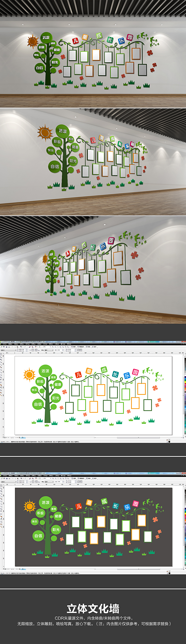
Task: Select the Outline tool in upper CorelDRAW toolbox
Action: (1, 390)
